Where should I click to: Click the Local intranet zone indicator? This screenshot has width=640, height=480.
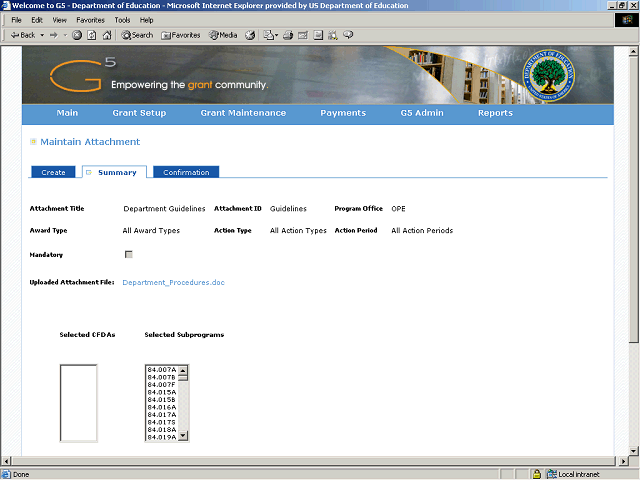[x=574, y=474]
